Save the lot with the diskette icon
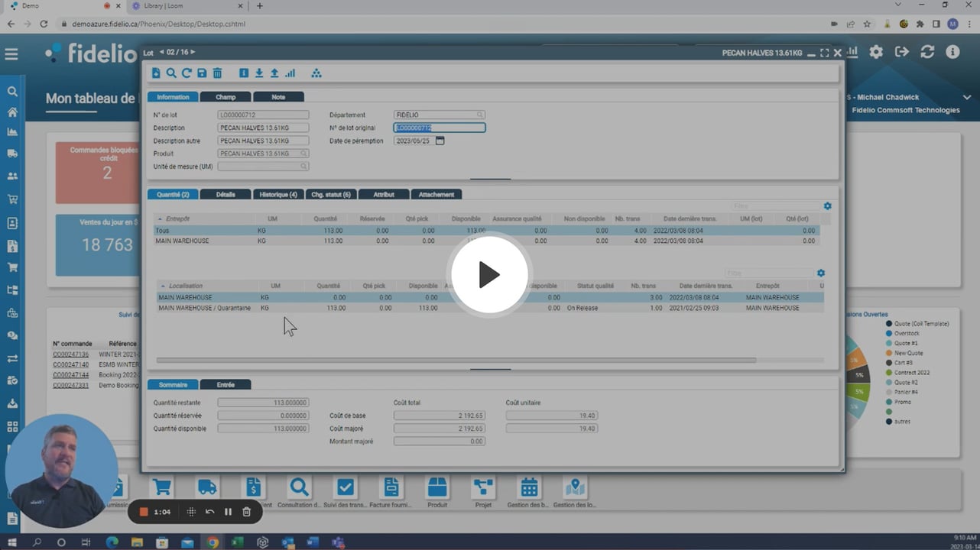 tap(202, 73)
